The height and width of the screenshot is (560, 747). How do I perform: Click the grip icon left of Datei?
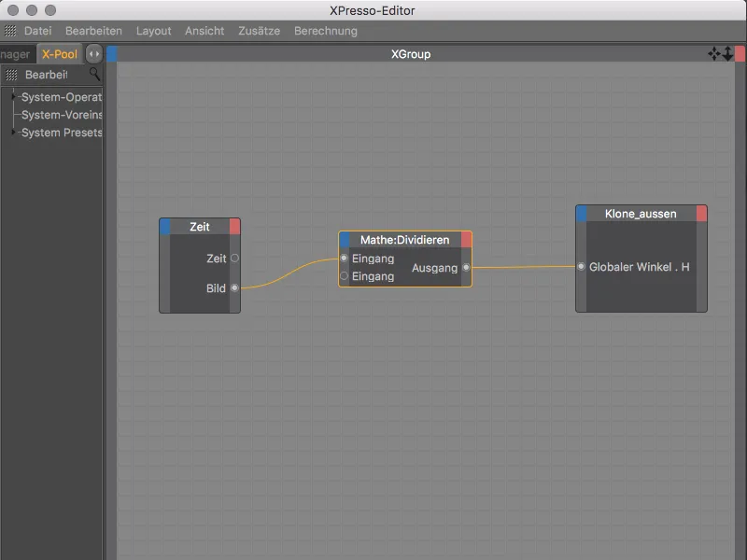click(x=10, y=31)
